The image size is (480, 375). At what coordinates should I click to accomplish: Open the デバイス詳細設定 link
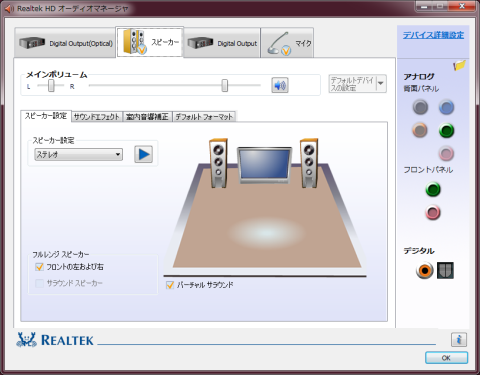point(433,35)
